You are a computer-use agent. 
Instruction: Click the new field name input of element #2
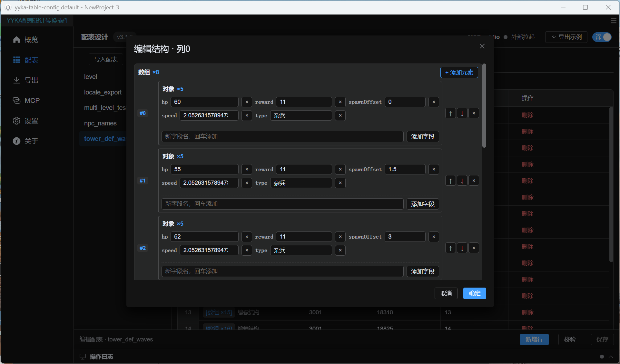282,271
